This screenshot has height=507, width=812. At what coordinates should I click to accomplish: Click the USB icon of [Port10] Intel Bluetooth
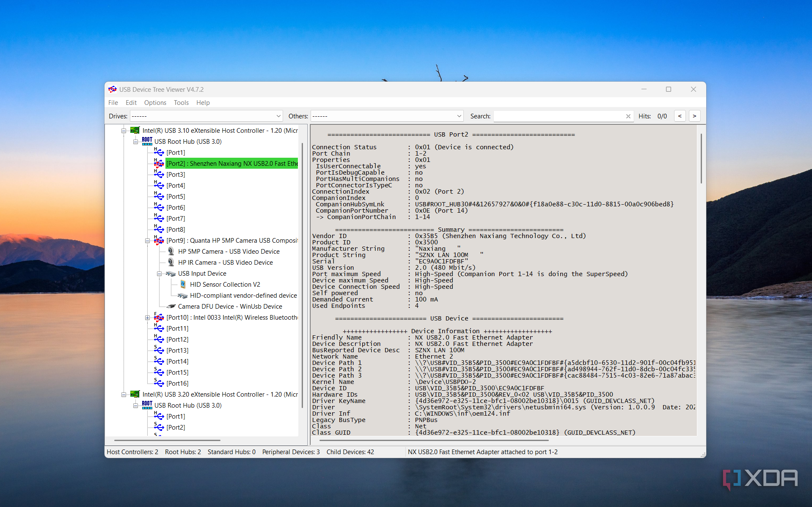pyautogui.click(x=159, y=317)
